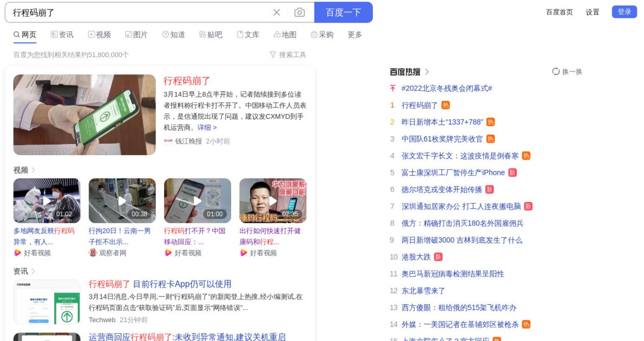The height and width of the screenshot is (341, 644).
Task: Open hot search 行程码崩了 ranked 1
Action: 420,106
